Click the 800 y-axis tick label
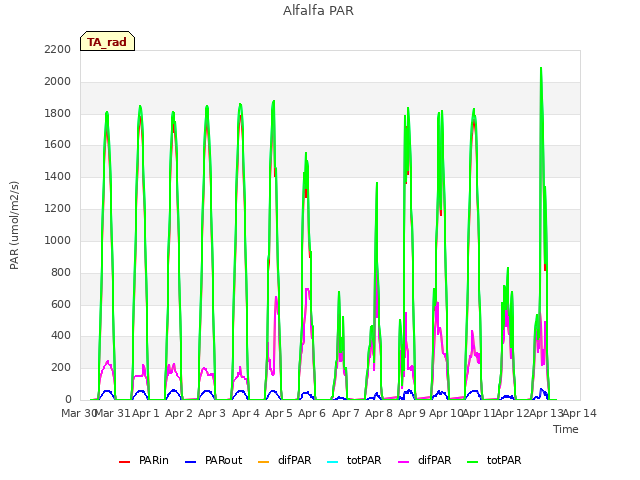Image resolution: width=640 pixels, height=480 pixels. point(61,272)
